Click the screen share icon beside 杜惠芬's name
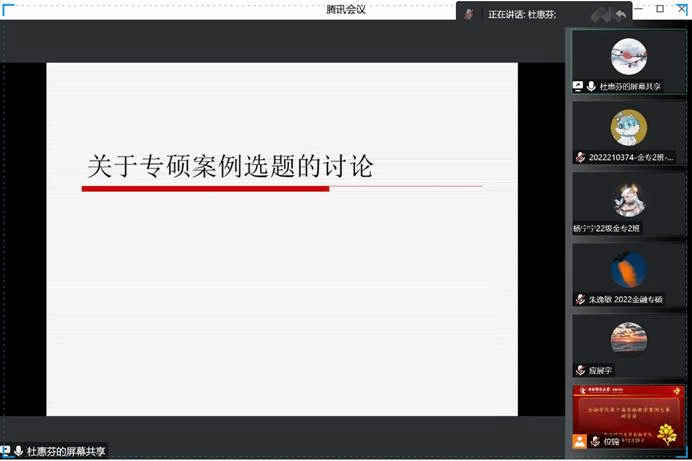 pos(578,87)
